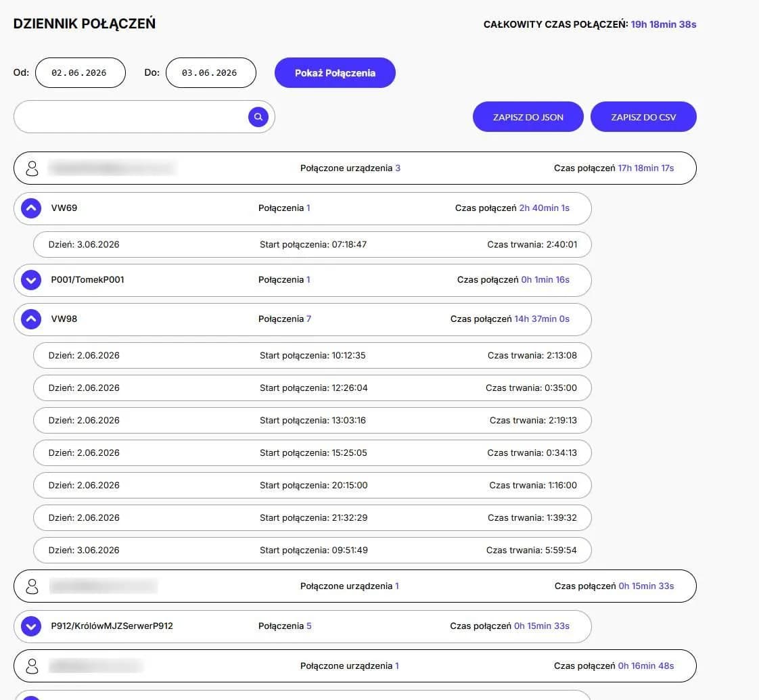Click user icon in 17h 18min 17s row
The width and height of the screenshot is (759, 700).
[32, 168]
